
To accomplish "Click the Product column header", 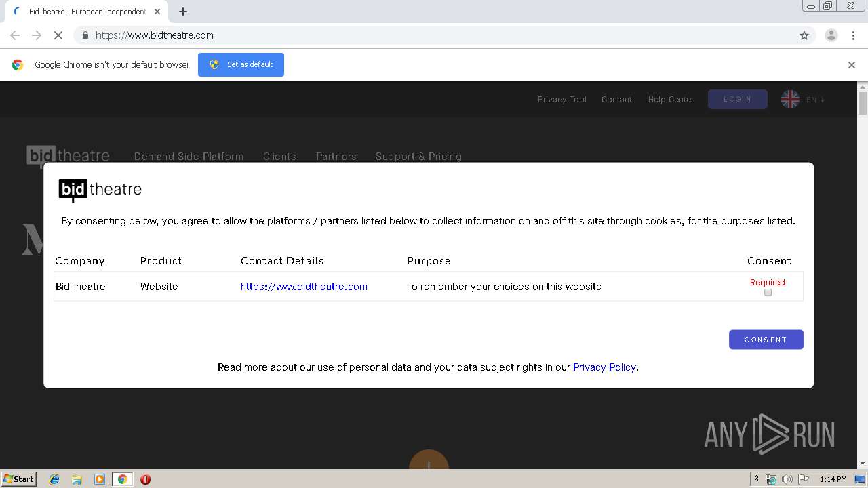I will click(161, 261).
